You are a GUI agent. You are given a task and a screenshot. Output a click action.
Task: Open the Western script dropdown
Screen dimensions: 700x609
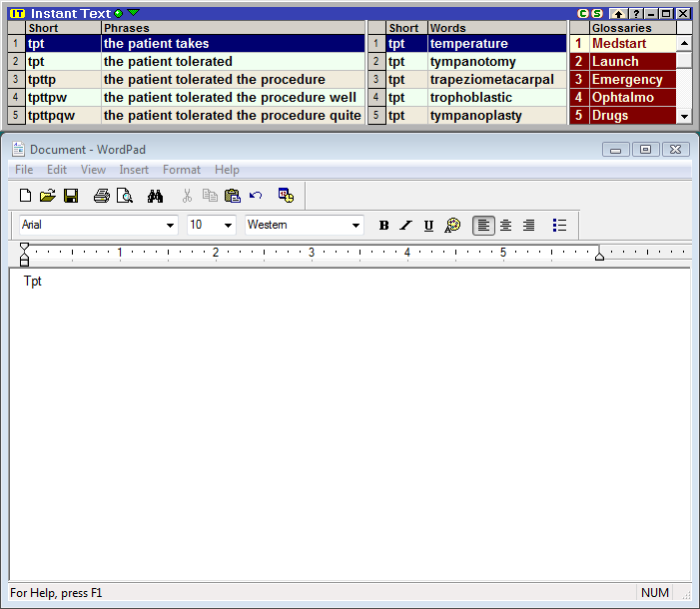pyautogui.click(x=355, y=225)
